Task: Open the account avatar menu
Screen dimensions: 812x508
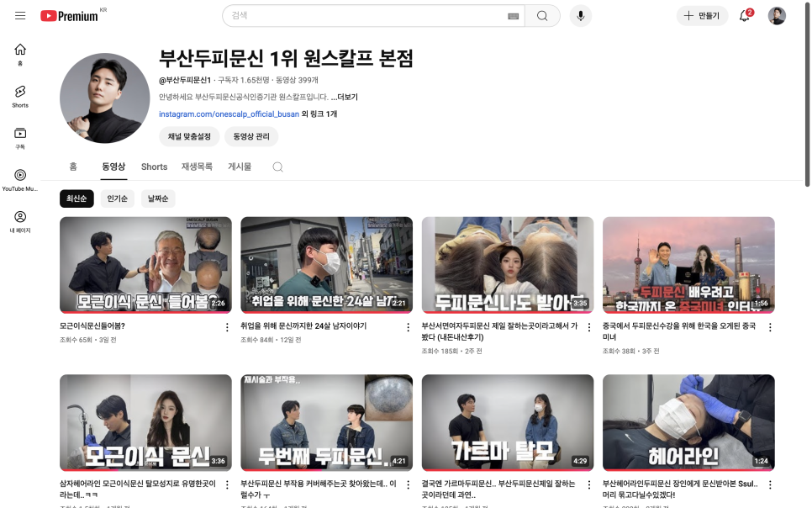Action: point(776,15)
